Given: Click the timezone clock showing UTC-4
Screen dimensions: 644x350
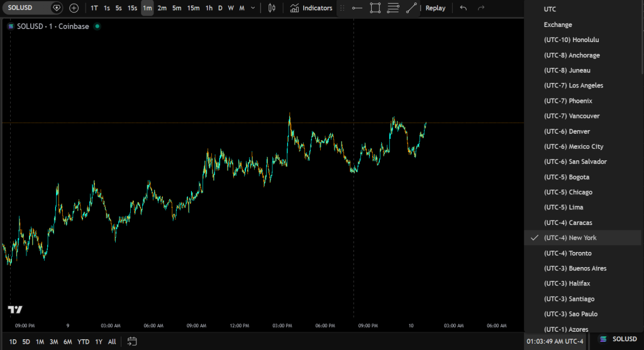Looking at the screenshot, I should click(555, 341).
